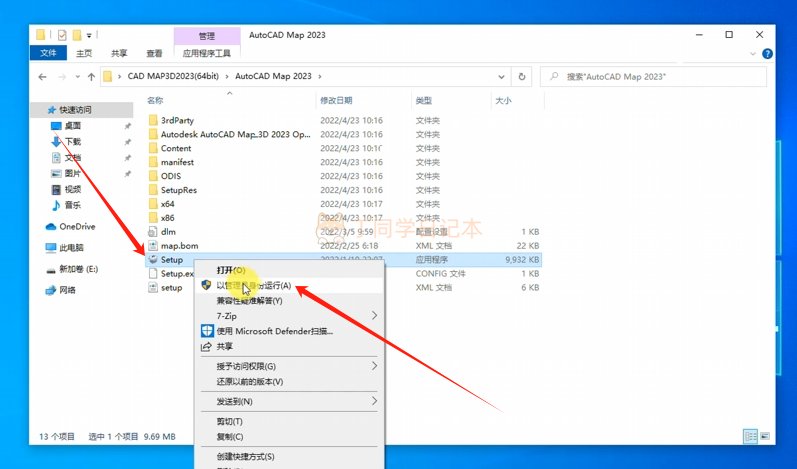The image size is (797, 469).
Task: Click CAD MAP3D2023(64bit) breadcrumb
Action: pos(173,76)
